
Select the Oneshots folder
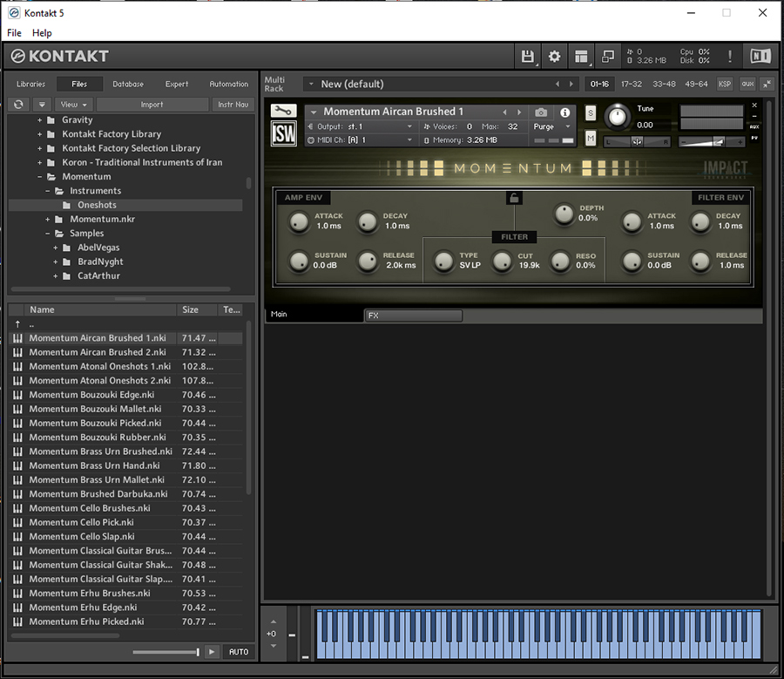point(125,205)
